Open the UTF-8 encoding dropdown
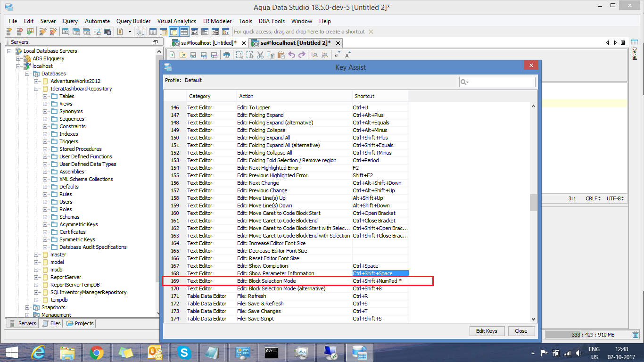644x362 pixels. [616, 199]
